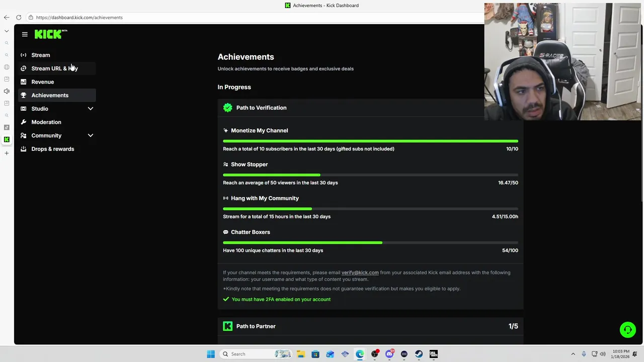Image resolution: width=644 pixels, height=362 pixels.
Task: Collapse the vertical tabs chevron
Action: point(7,31)
